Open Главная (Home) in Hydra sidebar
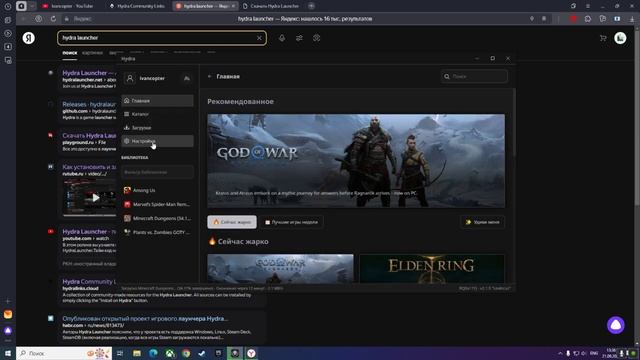 (x=157, y=100)
